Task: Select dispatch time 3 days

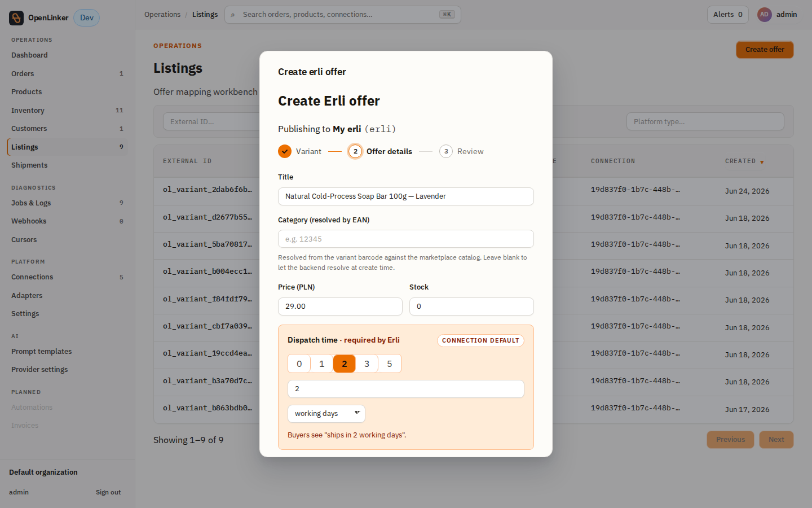Action: pos(367,364)
